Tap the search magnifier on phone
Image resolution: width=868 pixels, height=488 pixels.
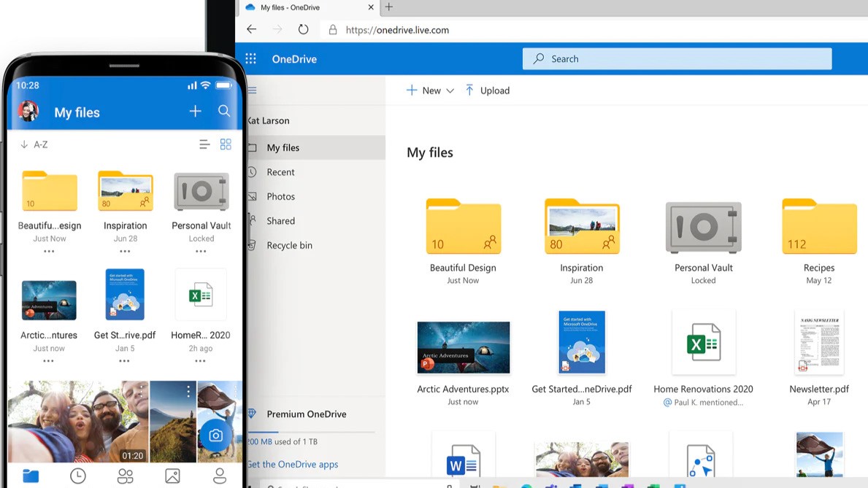(224, 112)
